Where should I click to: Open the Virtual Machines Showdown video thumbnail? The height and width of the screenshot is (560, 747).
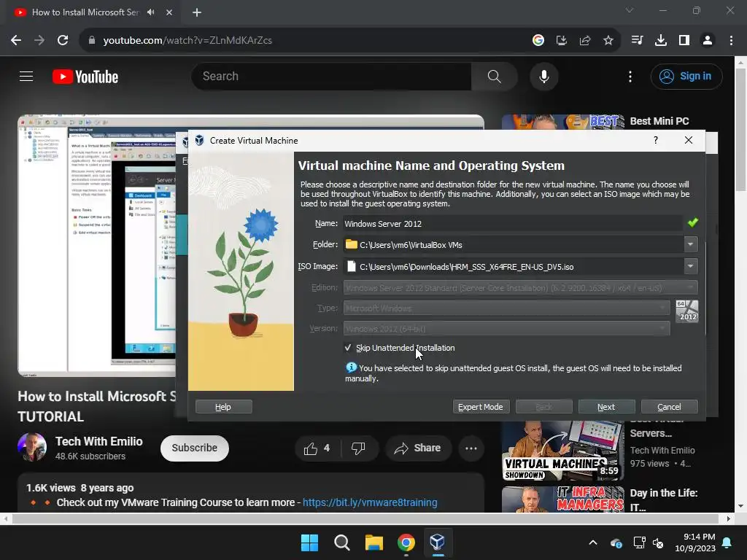[x=562, y=451]
